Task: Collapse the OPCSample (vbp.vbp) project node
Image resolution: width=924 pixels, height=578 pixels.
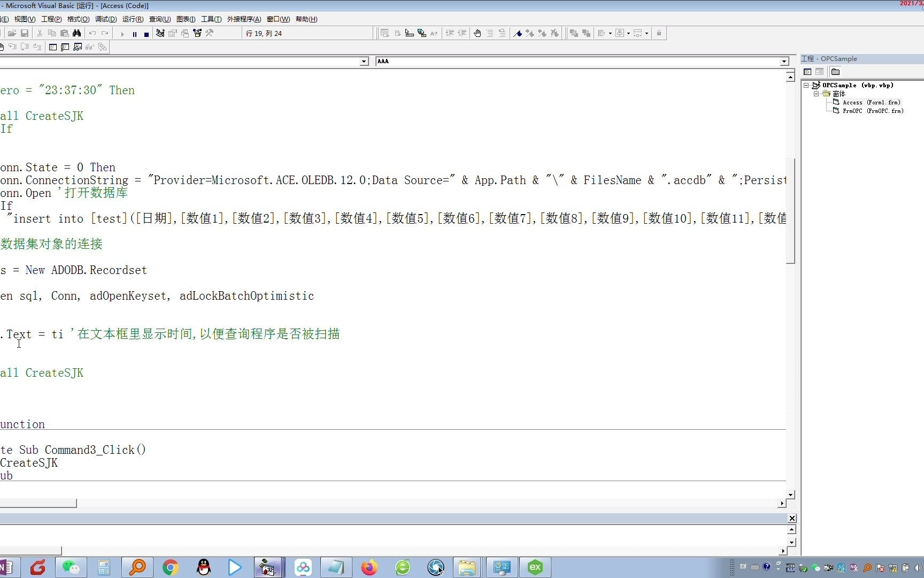Action: click(x=806, y=85)
